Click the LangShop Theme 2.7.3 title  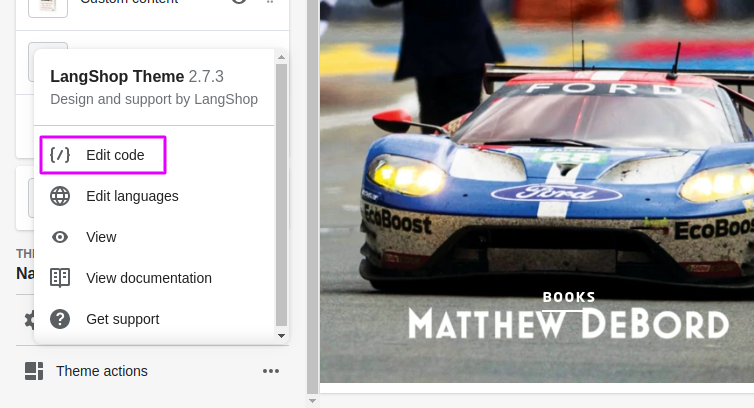(137, 76)
